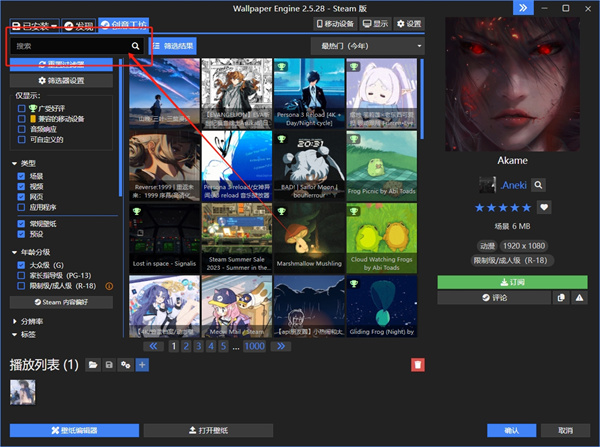
Task: Select the Frog Picnic wallpaper thumbnail
Action: point(382,166)
